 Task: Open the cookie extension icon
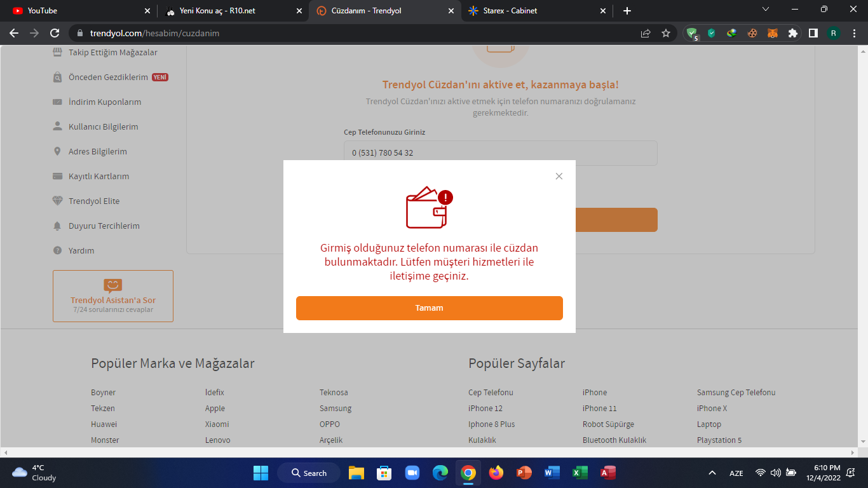(752, 33)
